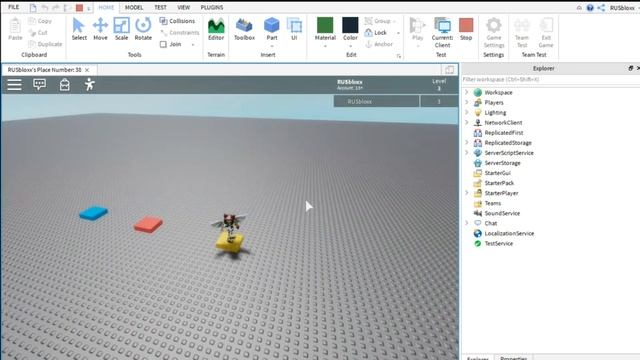Toggle the Collisions option

pyautogui.click(x=177, y=21)
